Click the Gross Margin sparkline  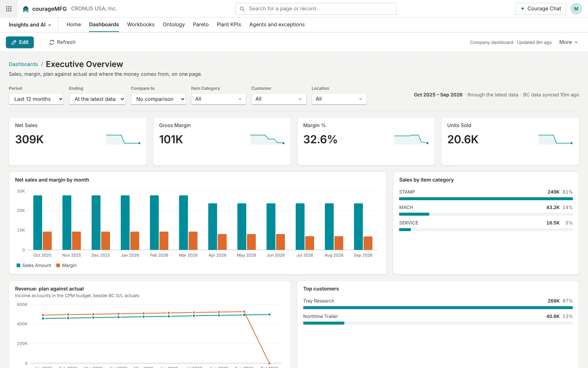(x=267, y=139)
